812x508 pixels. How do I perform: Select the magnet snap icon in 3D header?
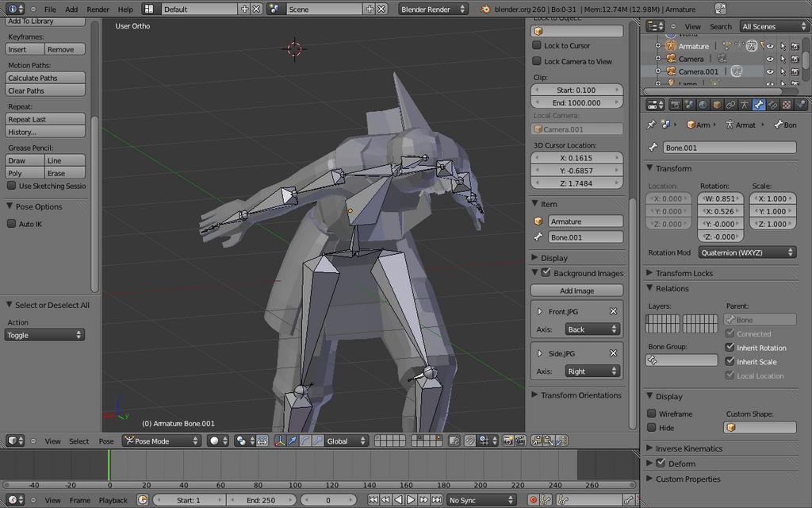[x=469, y=441]
